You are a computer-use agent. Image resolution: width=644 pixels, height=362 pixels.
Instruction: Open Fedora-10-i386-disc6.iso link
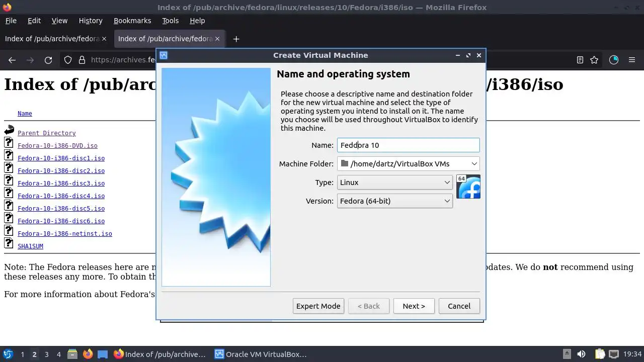(x=61, y=221)
